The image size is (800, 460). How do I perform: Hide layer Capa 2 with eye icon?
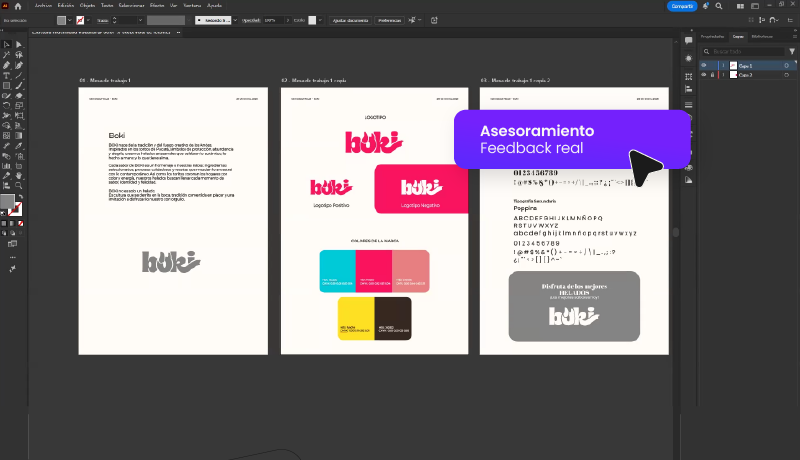[x=703, y=75]
